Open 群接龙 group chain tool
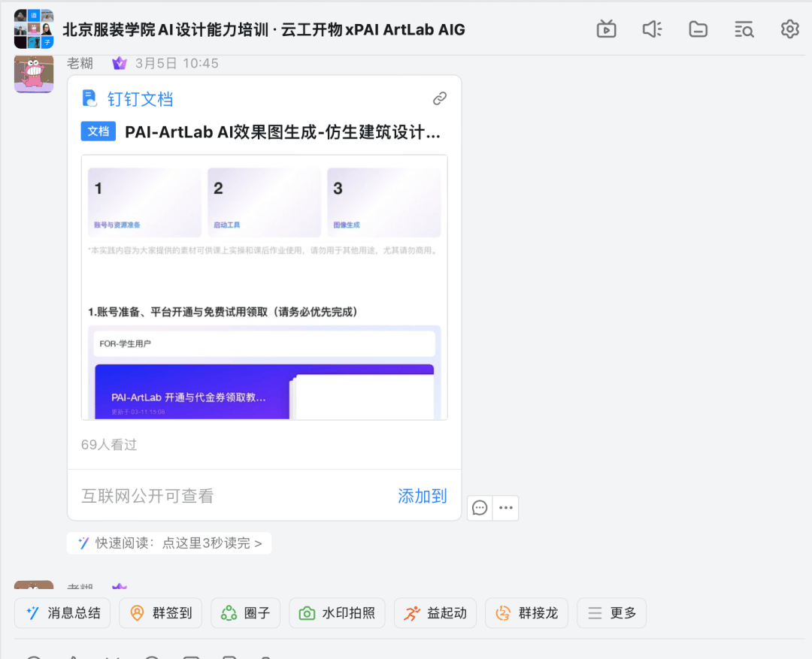This screenshot has height=659, width=812. click(x=526, y=613)
